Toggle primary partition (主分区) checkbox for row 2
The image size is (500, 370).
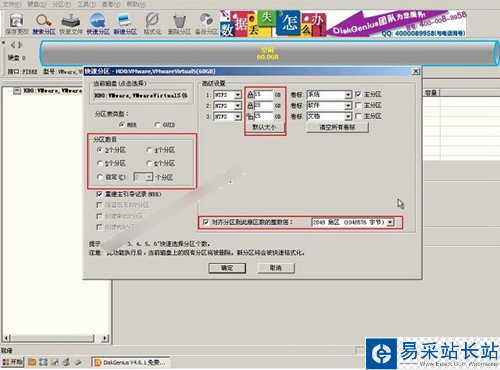pyautogui.click(x=358, y=105)
